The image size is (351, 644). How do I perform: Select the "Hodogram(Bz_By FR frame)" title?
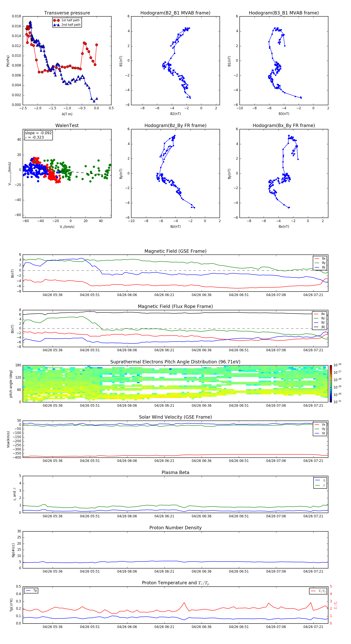[175, 125]
